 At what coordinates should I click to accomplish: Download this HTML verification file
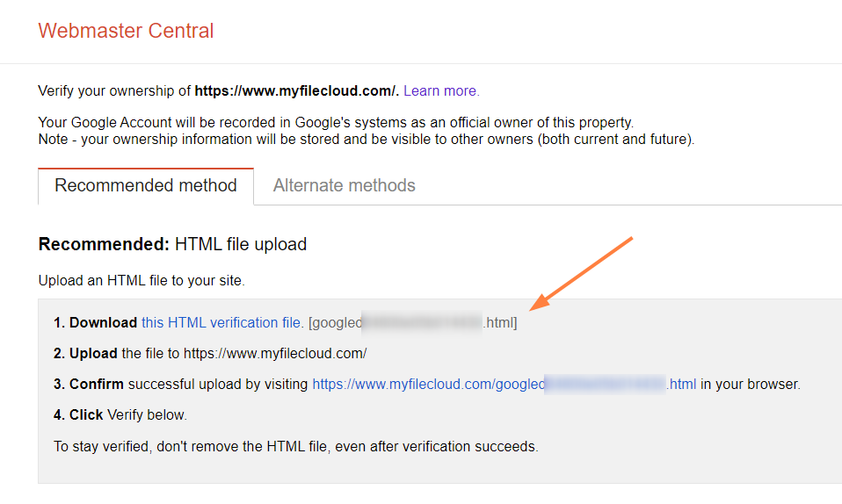(x=222, y=322)
